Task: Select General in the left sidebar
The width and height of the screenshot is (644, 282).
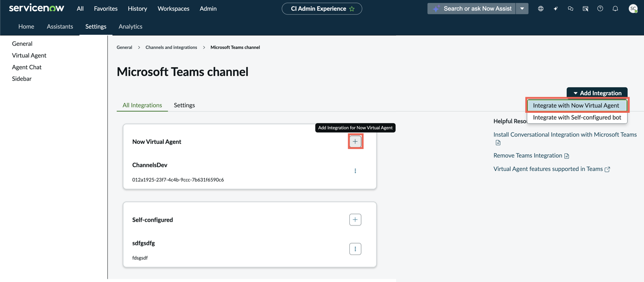Action: pyautogui.click(x=22, y=44)
